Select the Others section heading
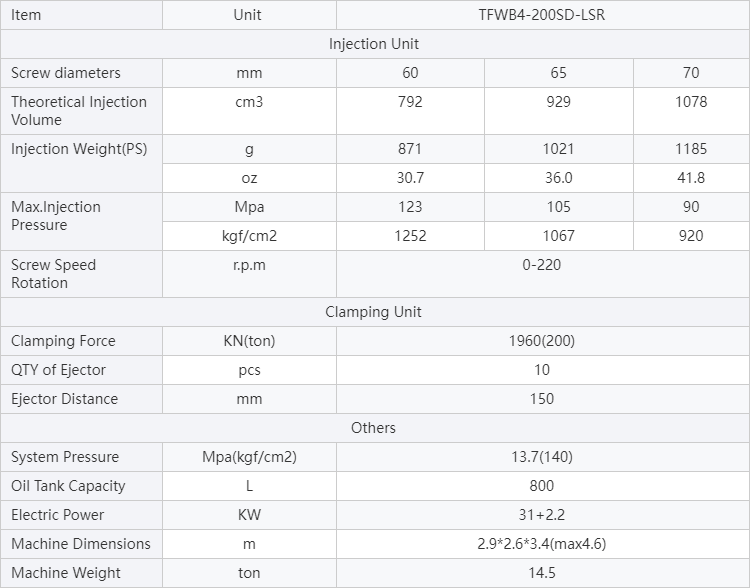This screenshot has width=750, height=588. click(373, 428)
